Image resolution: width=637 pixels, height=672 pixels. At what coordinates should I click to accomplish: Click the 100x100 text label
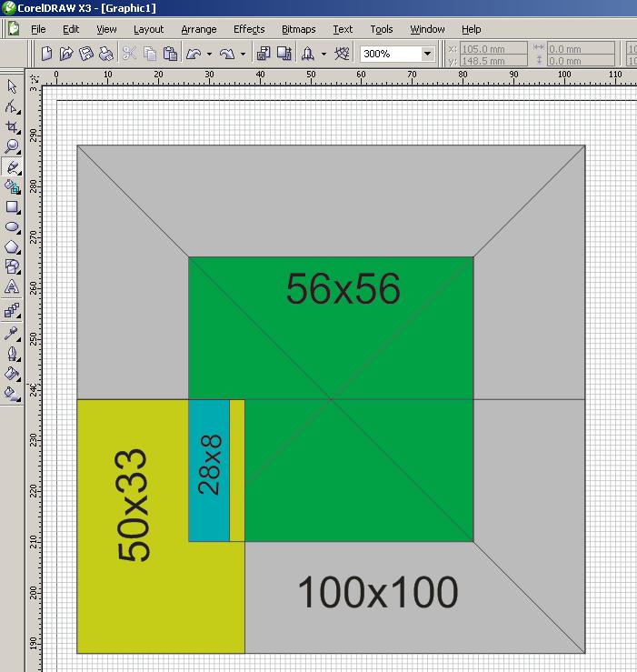(378, 592)
